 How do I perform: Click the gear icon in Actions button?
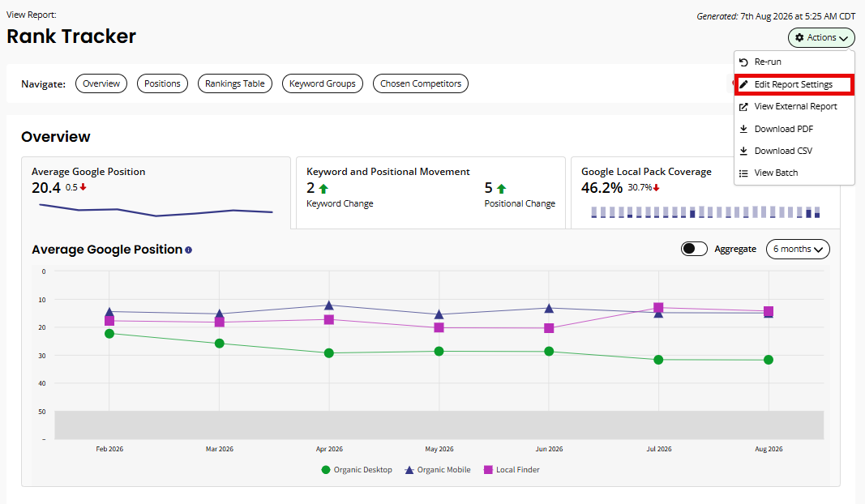coord(799,37)
